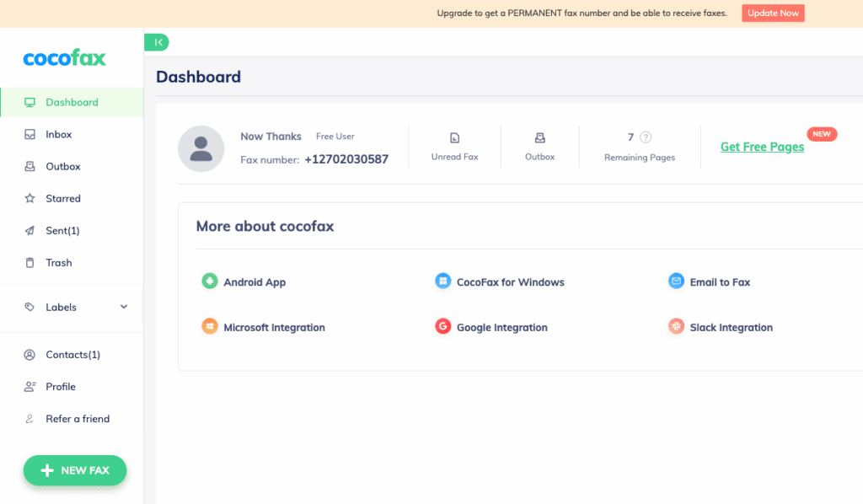
Task: Open CocoFax for Windows
Action: (443, 281)
